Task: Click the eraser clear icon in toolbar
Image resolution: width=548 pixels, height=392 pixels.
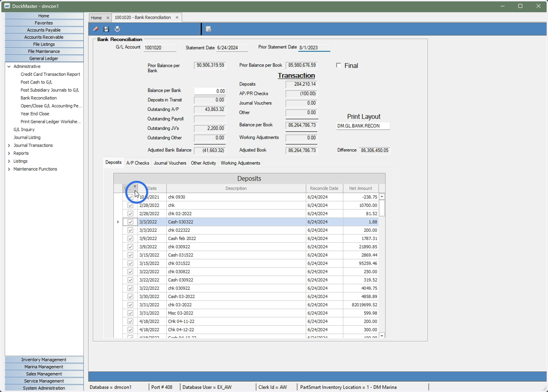Action: coord(95,29)
